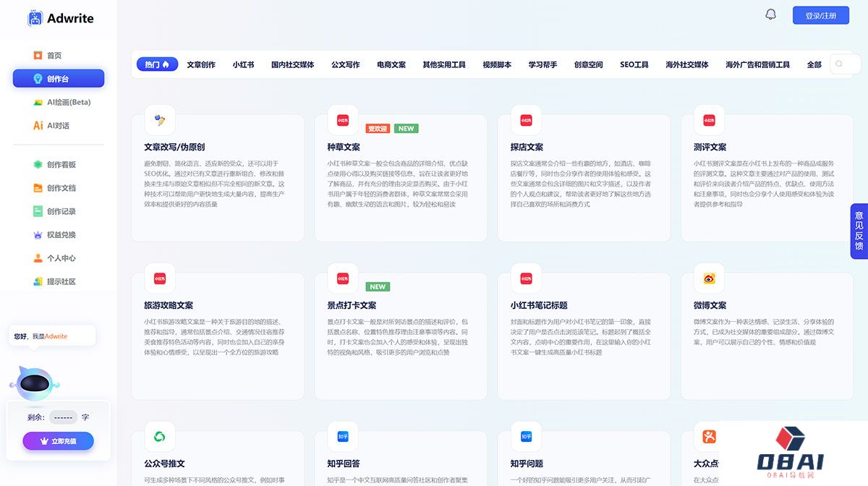Click the 个人中心 person icon

38,258
